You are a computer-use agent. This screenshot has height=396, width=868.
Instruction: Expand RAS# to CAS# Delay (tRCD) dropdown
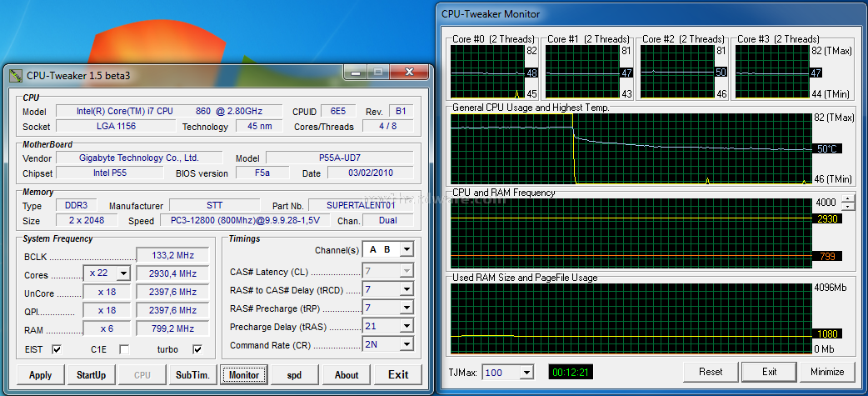click(407, 289)
